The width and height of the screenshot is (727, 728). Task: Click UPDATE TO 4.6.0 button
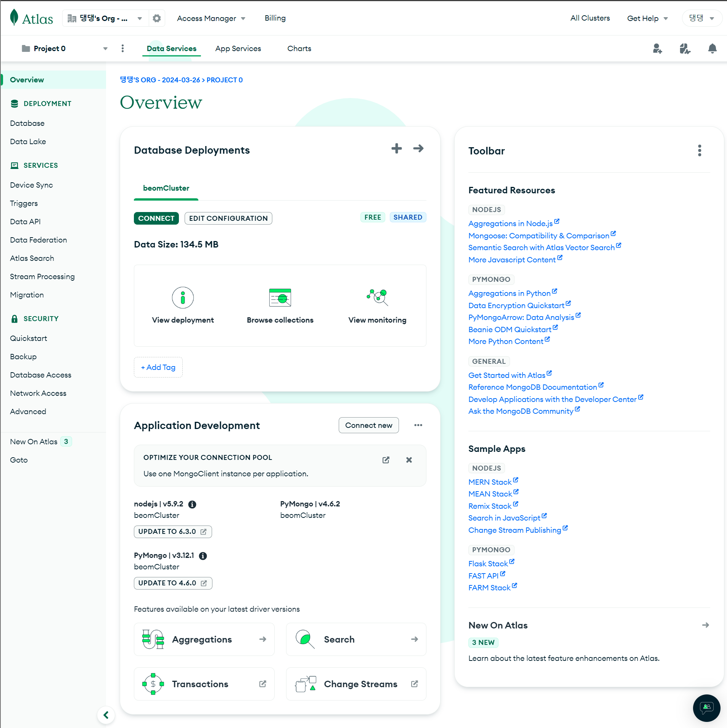pos(173,583)
